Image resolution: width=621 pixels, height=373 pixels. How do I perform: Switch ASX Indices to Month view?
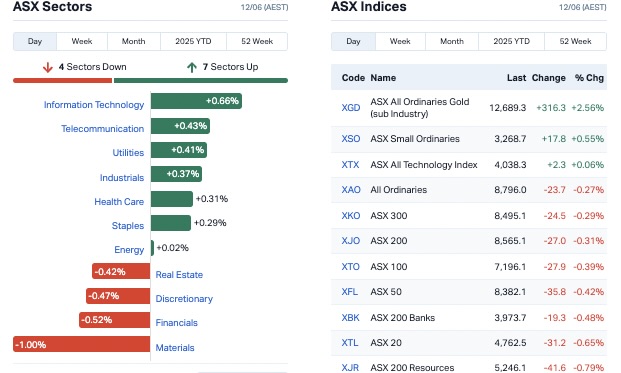coord(452,42)
